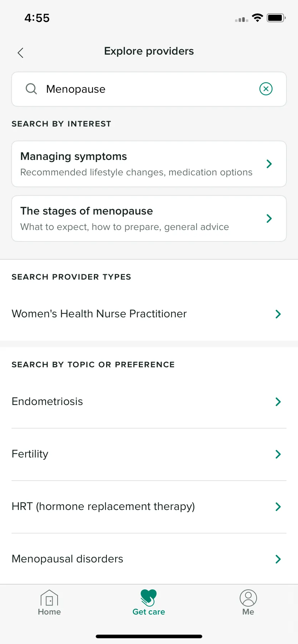Screen dimensions: 298x644
Task: Select the Endometriosis topic
Action: click(149, 402)
